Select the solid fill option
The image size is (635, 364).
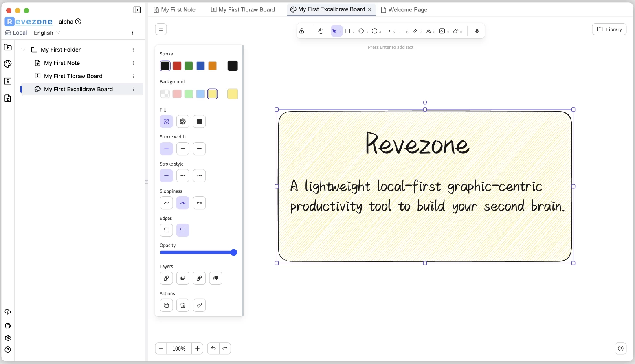pos(199,121)
